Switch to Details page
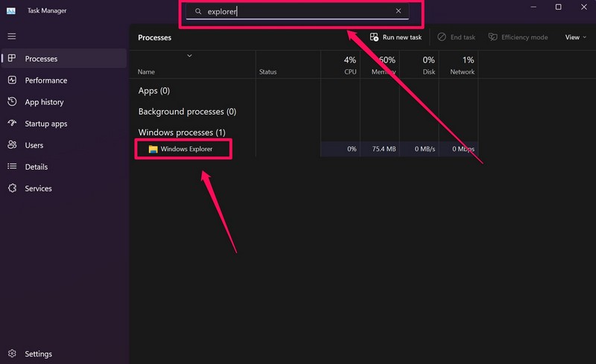596x364 pixels. pyautogui.click(x=36, y=167)
